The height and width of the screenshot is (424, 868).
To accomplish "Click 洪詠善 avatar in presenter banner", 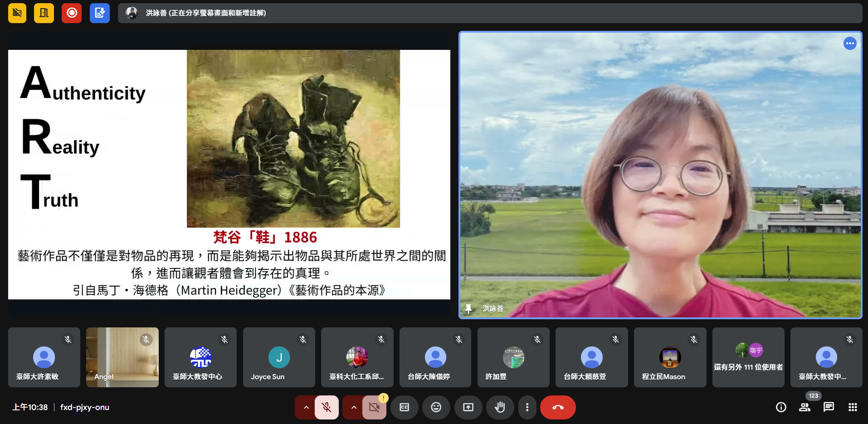I will (x=132, y=13).
